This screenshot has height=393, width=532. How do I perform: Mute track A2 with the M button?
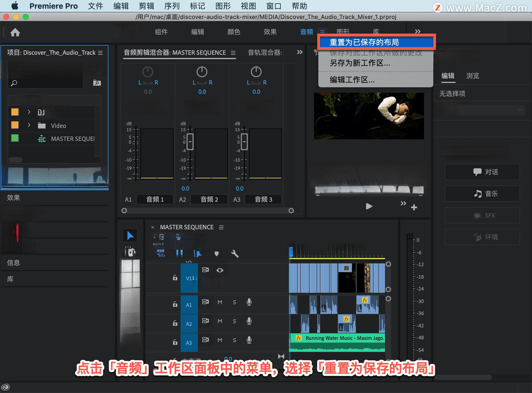click(220, 321)
